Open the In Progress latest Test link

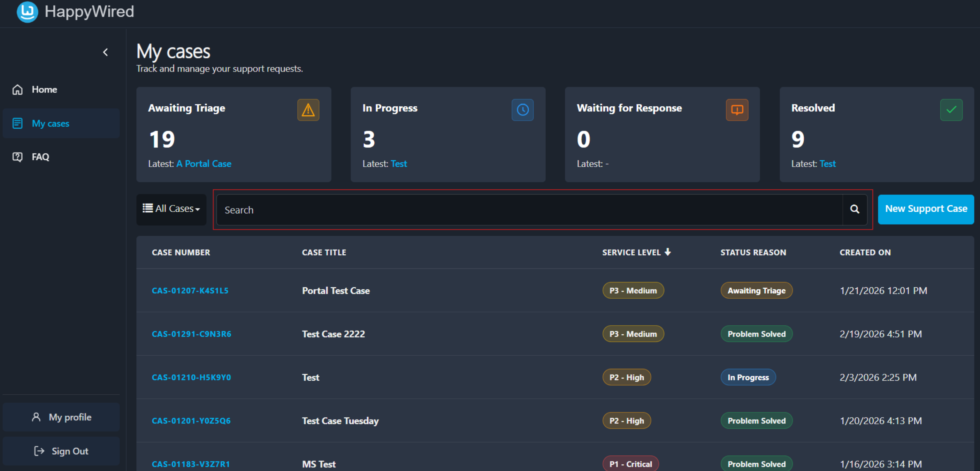click(x=399, y=164)
